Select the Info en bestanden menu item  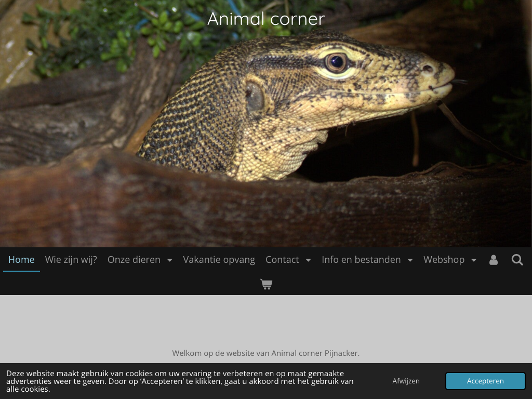pyautogui.click(x=361, y=260)
